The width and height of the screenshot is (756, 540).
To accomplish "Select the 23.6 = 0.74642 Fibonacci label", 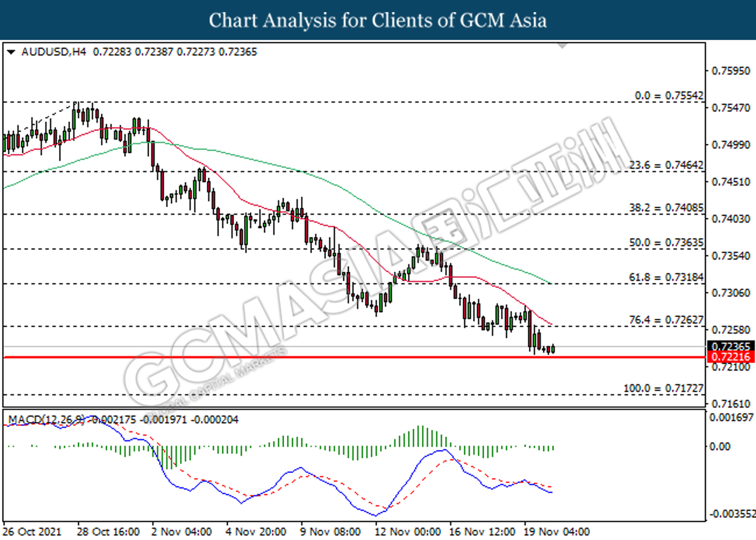I will click(666, 165).
